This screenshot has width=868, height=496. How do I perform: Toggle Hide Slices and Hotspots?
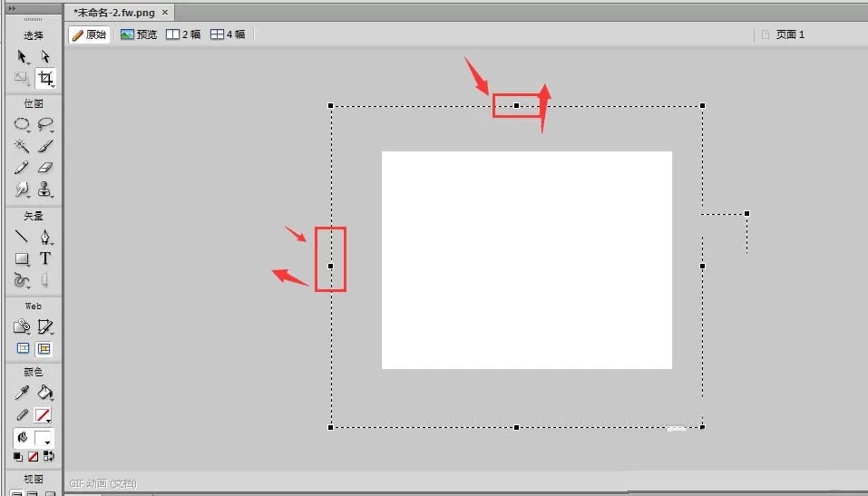coord(23,348)
